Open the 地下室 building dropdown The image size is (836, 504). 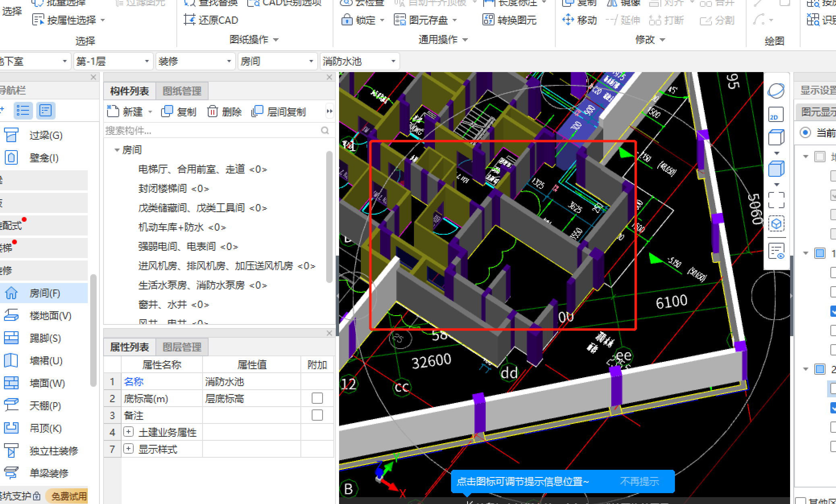(x=35, y=61)
